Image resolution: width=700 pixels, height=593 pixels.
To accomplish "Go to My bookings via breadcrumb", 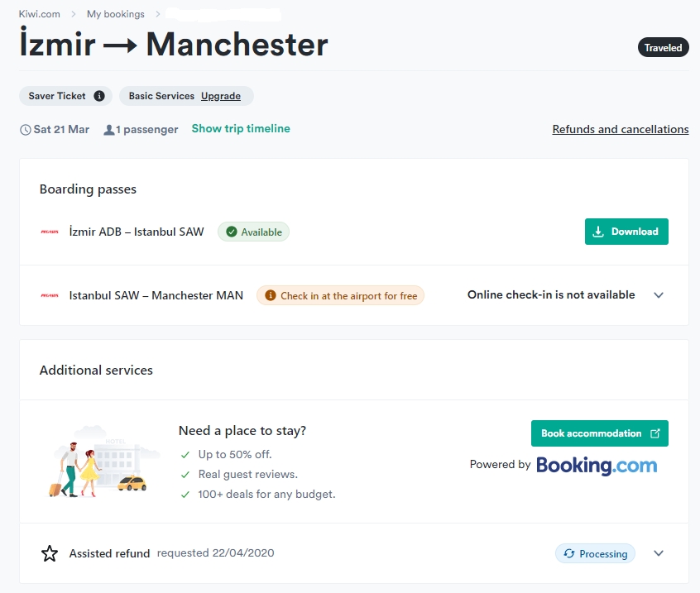I will click(x=115, y=13).
